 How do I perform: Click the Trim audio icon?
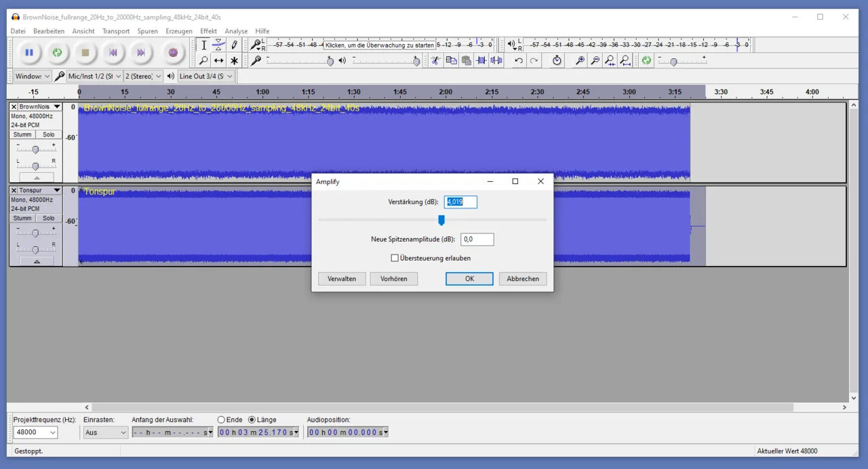click(481, 60)
